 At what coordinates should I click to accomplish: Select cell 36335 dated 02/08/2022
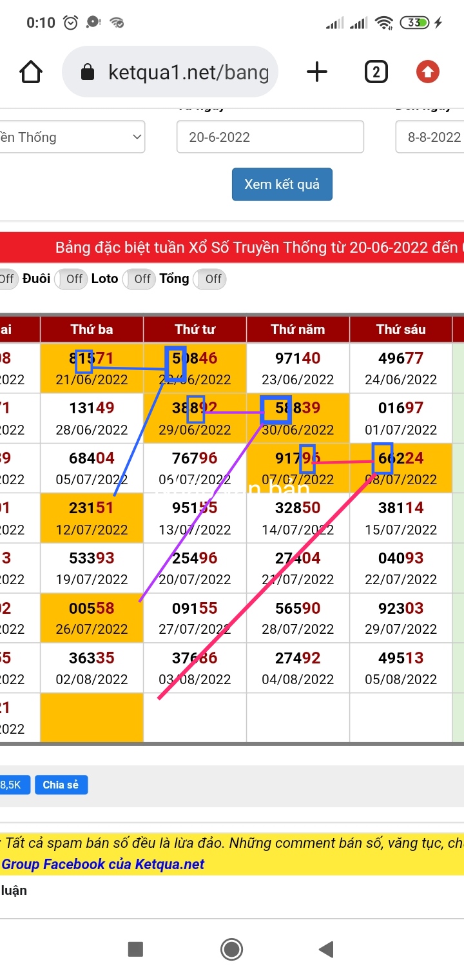click(92, 669)
